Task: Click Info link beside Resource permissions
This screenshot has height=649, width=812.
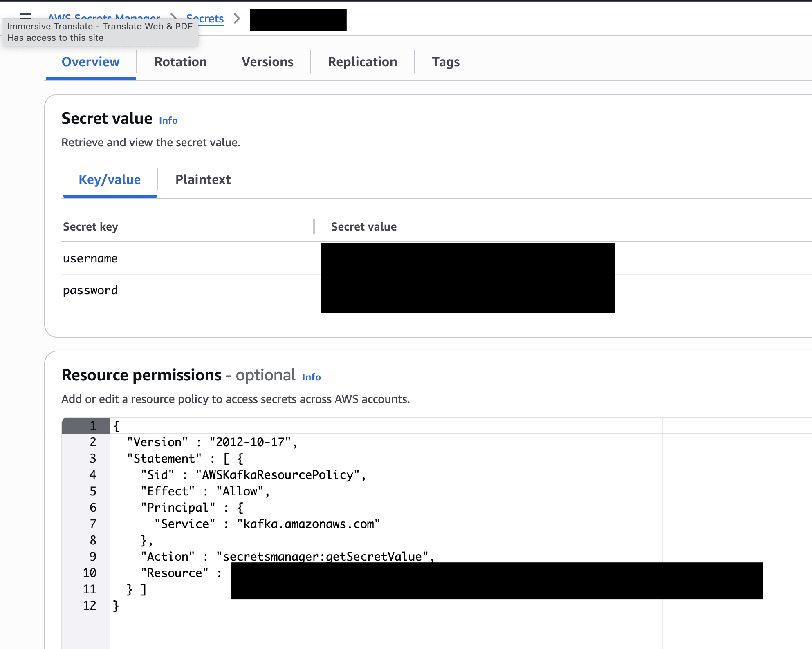Action: tap(311, 377)
